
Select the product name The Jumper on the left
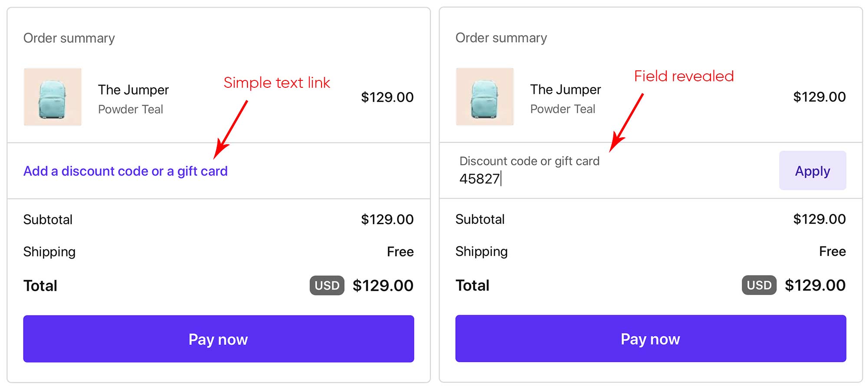[x=133, y=90]
